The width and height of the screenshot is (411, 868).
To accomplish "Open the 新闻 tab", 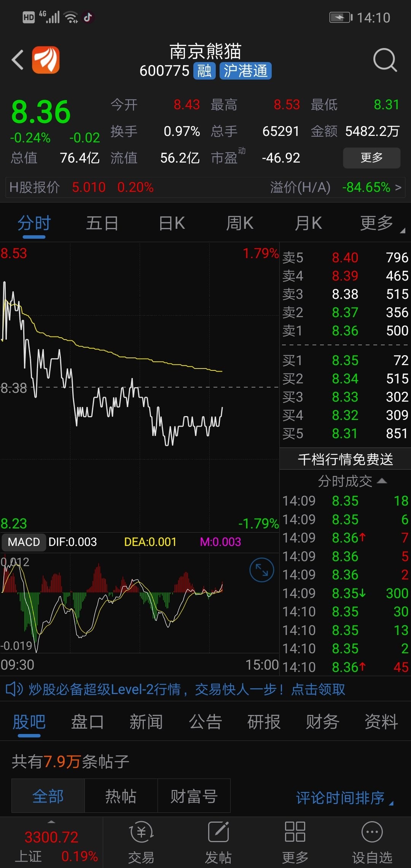I will click(x=146, y=722).
